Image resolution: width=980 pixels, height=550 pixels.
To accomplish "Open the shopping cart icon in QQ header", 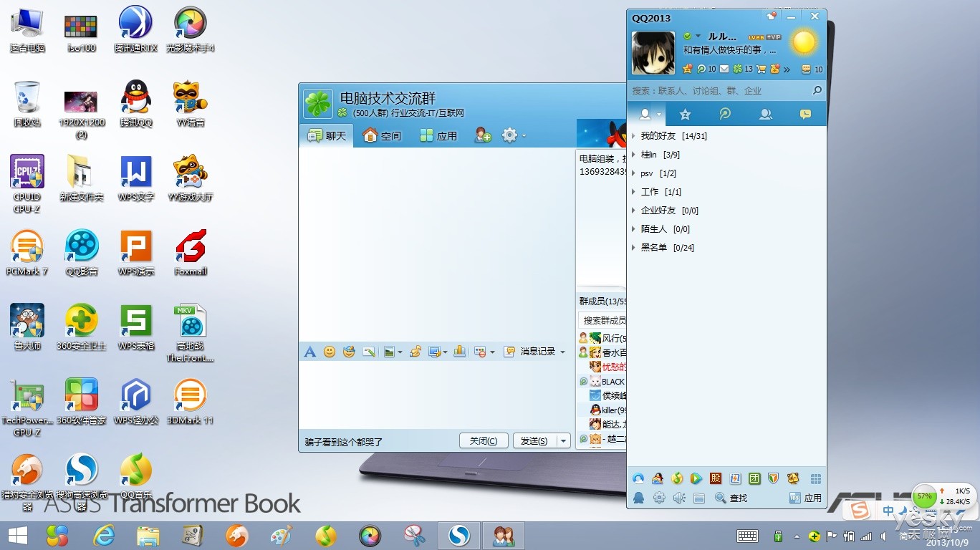I will point(761,69).
